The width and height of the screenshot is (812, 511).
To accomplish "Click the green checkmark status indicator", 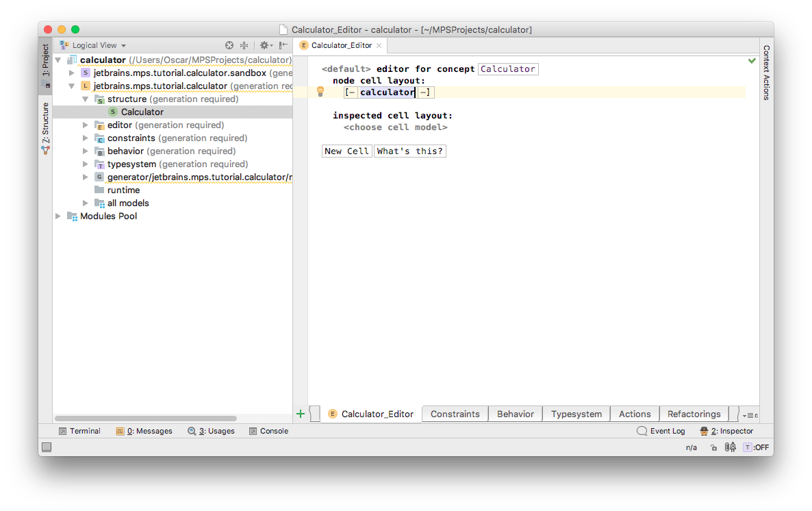I will pos(752,62).
